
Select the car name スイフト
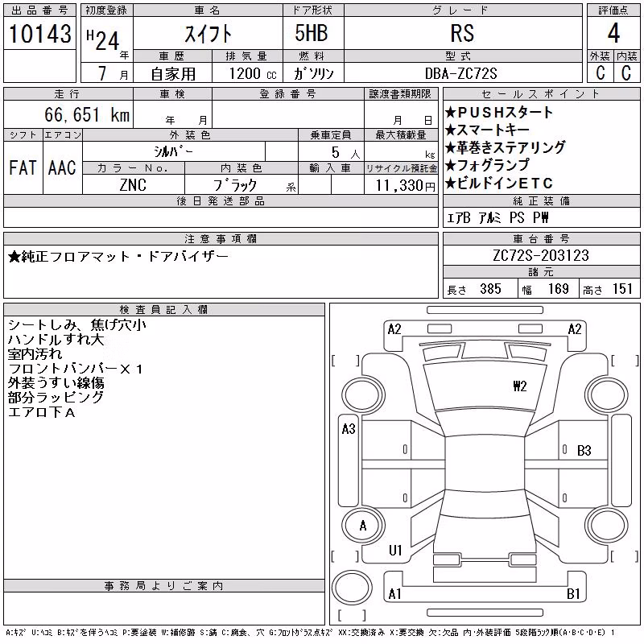208,34
